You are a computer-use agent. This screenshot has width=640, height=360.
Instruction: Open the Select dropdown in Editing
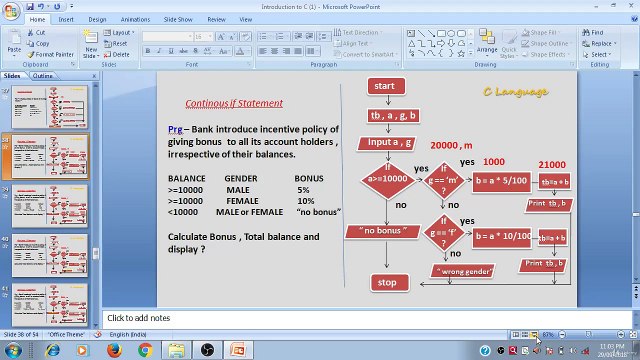point(597,54)
